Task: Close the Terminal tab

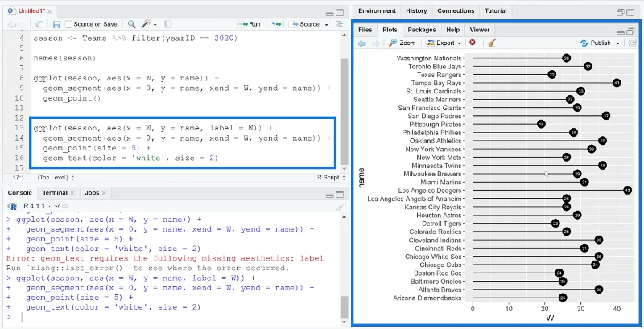Action: click(x=72, y=193)
